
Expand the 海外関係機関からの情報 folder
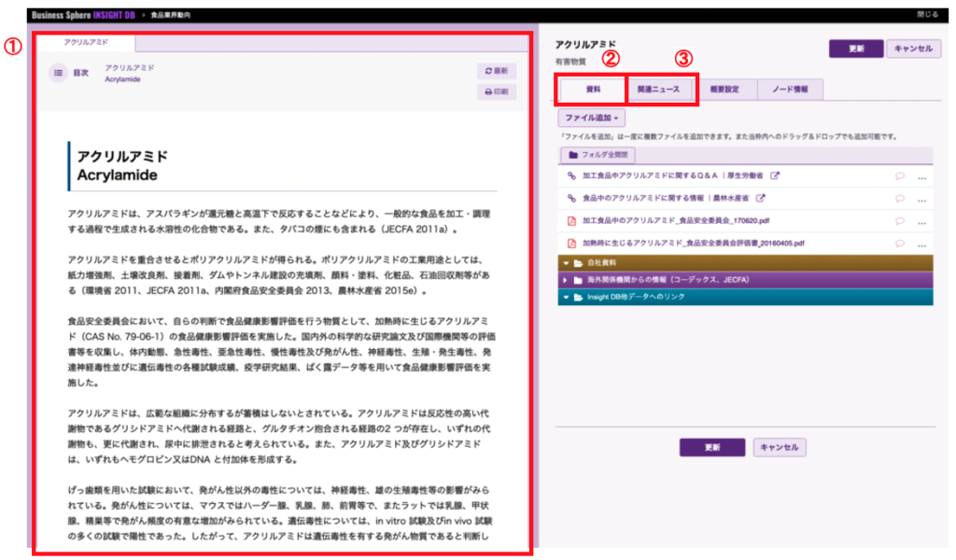[x=566, y=280]
